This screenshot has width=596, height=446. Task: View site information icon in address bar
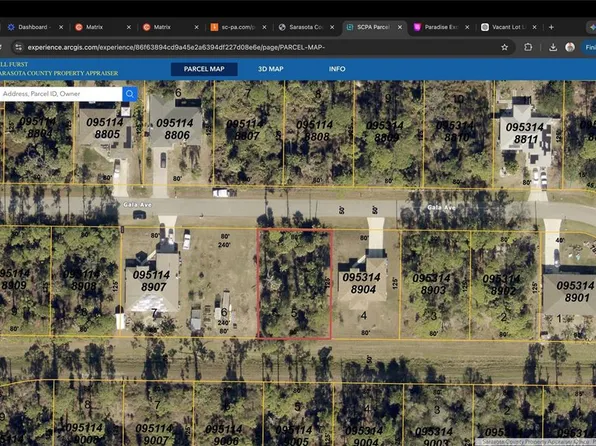pyautogui.click(x=18, y=47)
